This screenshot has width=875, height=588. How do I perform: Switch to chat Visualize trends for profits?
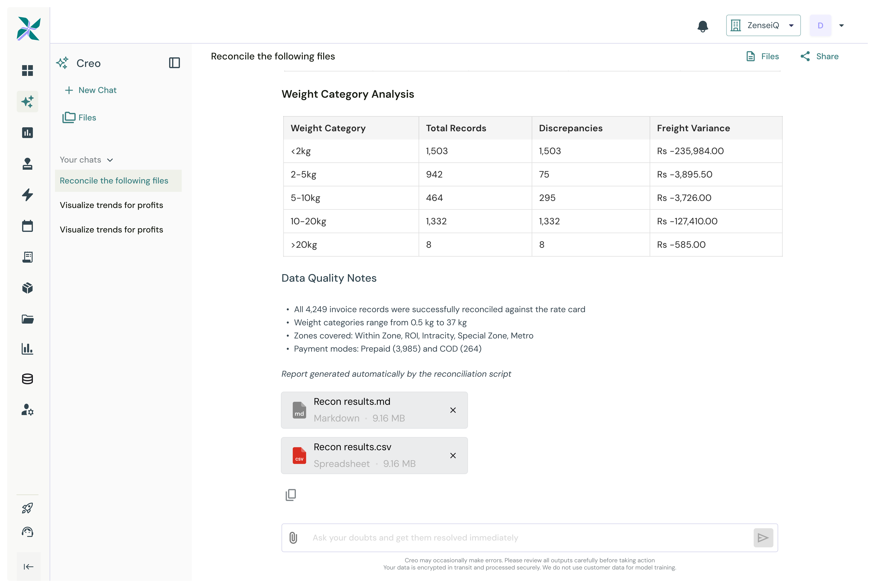111,205
